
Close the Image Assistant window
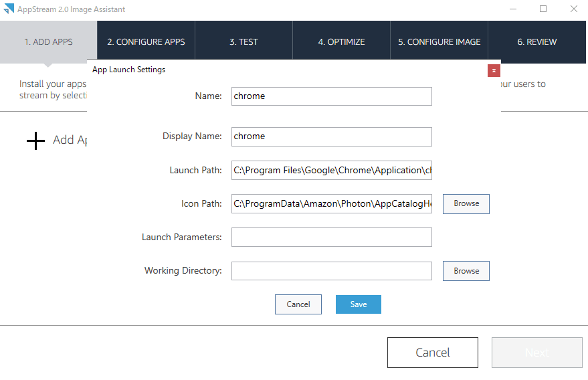tap(574, 9)
